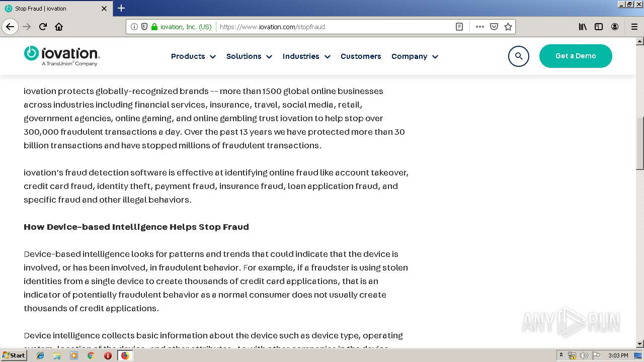Open Windows Explorer folder in taskbar

pos(57,355)
